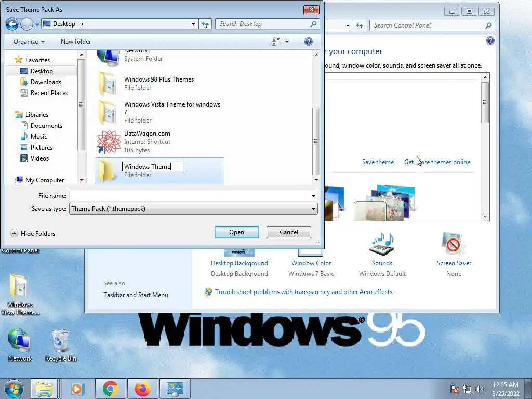Open Help in the Save dialog

[308, 42]
